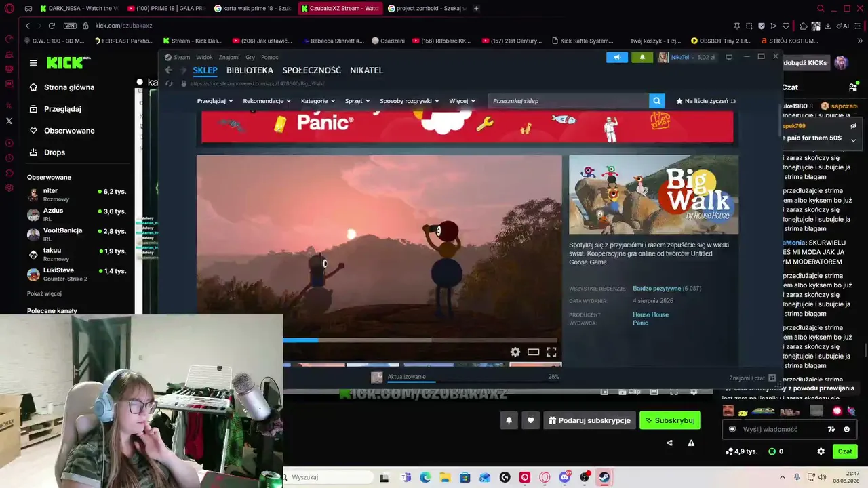The image size is (868, 488).
Task: Open followed channel niter
Action: 77,195
